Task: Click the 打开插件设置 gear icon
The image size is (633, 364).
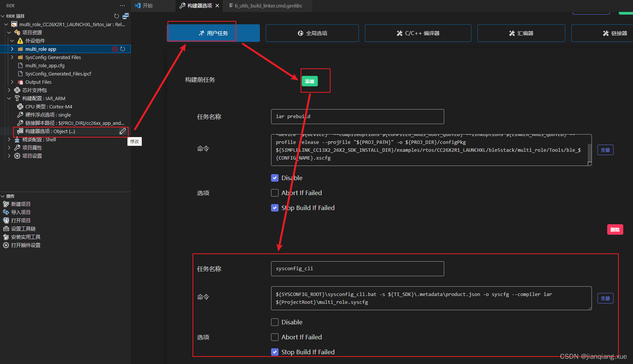Action: point(6,245)
